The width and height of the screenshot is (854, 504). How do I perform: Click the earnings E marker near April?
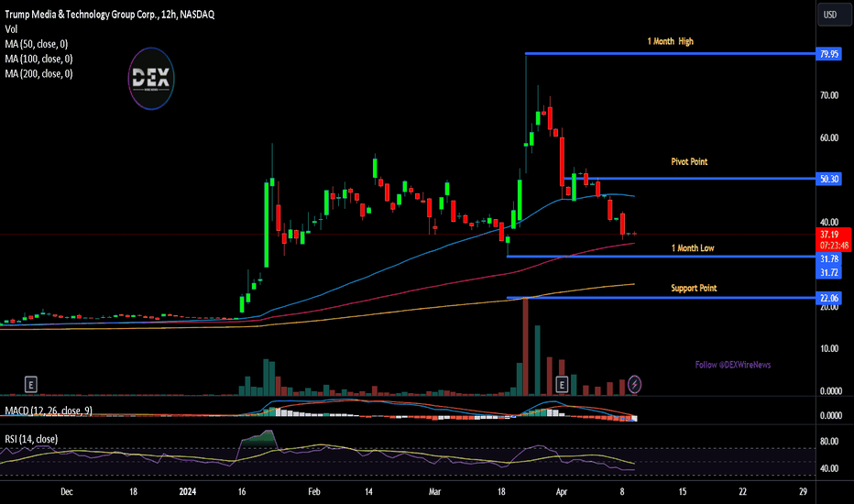(x=562, y=385)
